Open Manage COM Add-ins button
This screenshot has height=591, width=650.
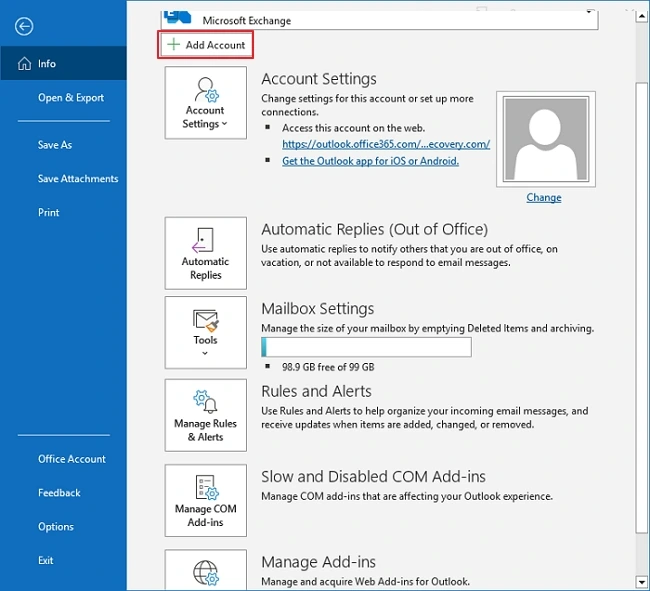point(206,501)
